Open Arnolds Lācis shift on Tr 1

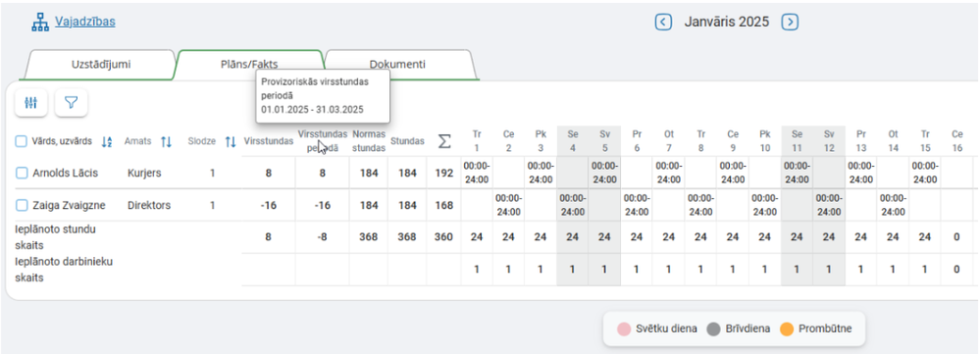(x=477, y=173)
